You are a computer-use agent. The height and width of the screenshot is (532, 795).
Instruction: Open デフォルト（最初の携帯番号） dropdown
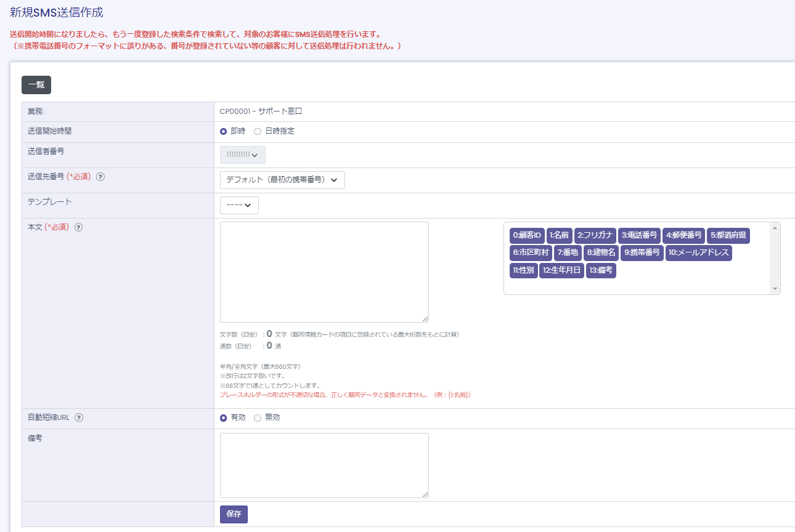point(282,180)
